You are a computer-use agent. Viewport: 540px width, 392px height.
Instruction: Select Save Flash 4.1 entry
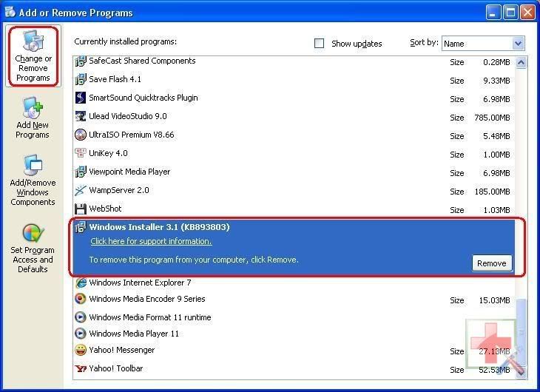(x=294, y=80)
